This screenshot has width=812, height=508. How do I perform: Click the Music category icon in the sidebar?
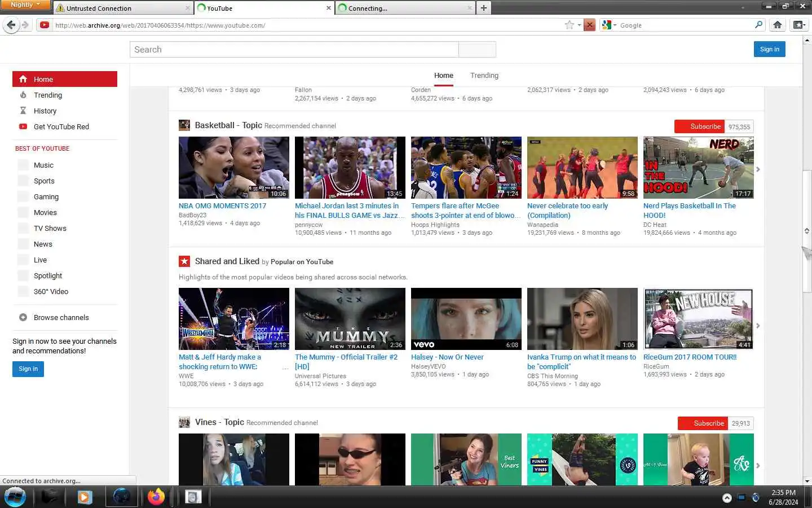pyautogui.click(x=23, y=165)
